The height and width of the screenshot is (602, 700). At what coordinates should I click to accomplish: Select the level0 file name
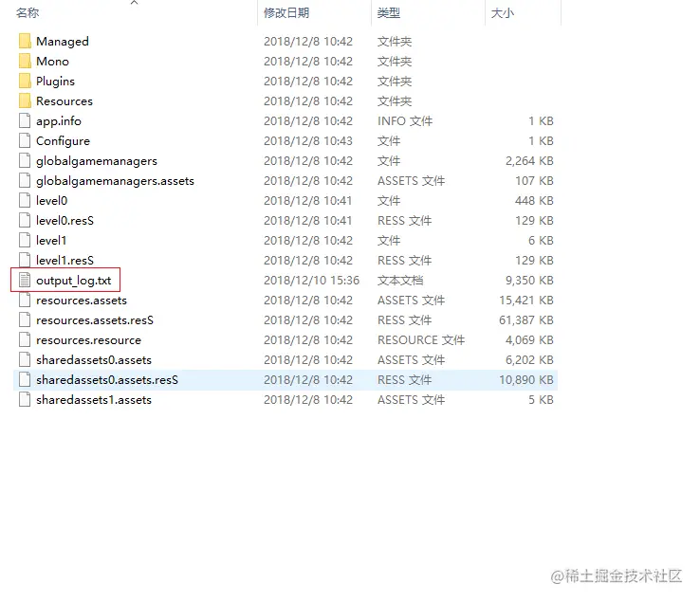click(x=51, y=201)
